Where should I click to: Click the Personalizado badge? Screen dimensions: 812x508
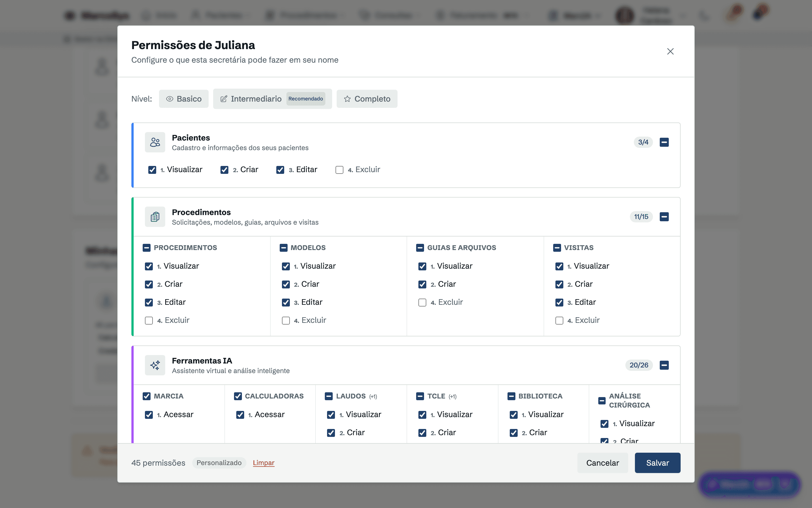(x=219, y=463)
